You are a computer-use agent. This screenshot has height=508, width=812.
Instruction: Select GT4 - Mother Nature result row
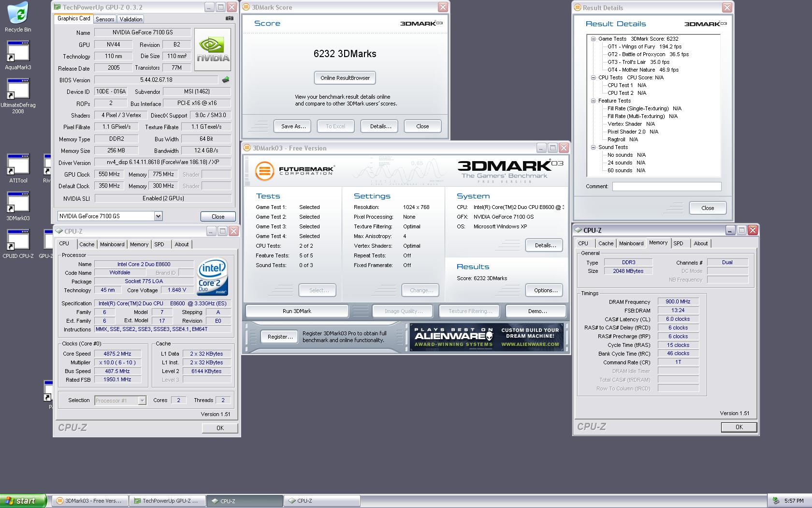[x=643, y=70]
